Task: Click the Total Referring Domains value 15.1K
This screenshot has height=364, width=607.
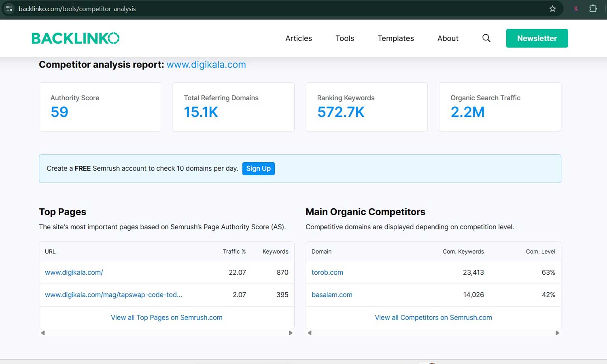Action: 201,112
